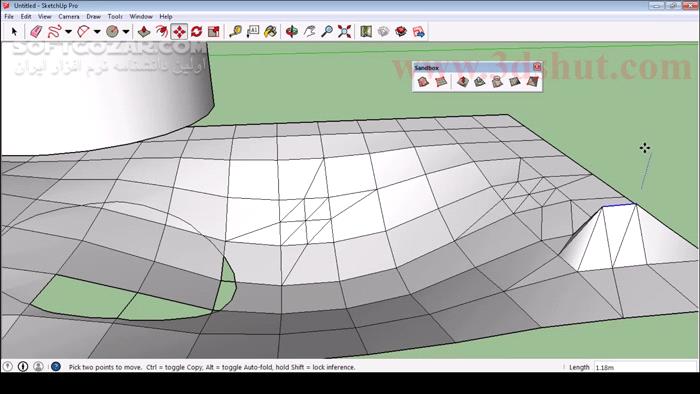The image size is (700, 394).
Task: Open the File menu
Action: [9, 17]
